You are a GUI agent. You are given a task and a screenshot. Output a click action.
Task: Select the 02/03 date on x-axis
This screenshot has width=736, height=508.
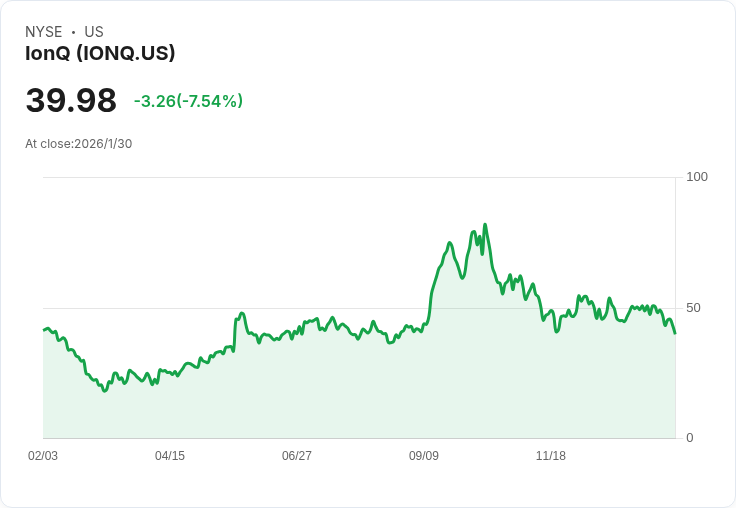43,456
